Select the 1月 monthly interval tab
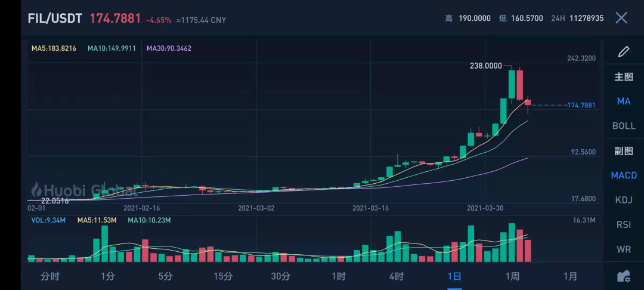 click(x=570, y=276)
